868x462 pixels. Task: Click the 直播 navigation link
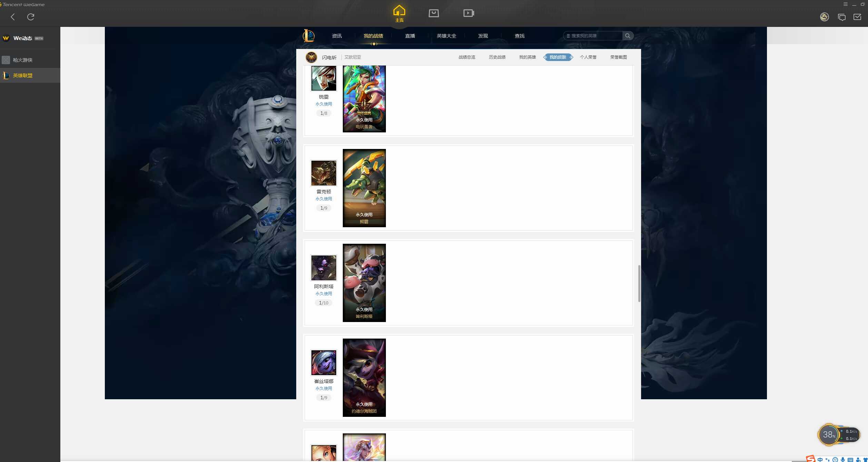pos(410,36)
